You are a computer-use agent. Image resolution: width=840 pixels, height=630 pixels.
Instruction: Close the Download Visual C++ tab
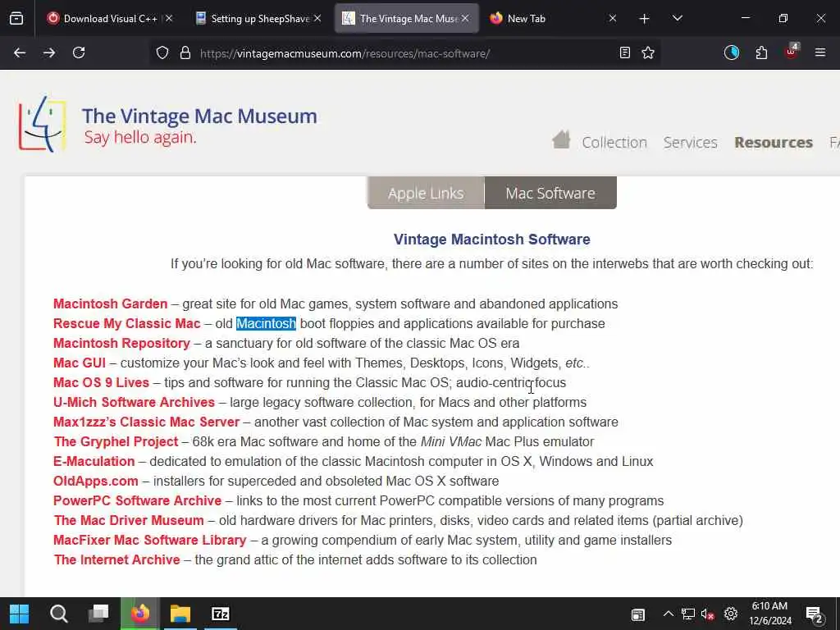tap(169, 18)
